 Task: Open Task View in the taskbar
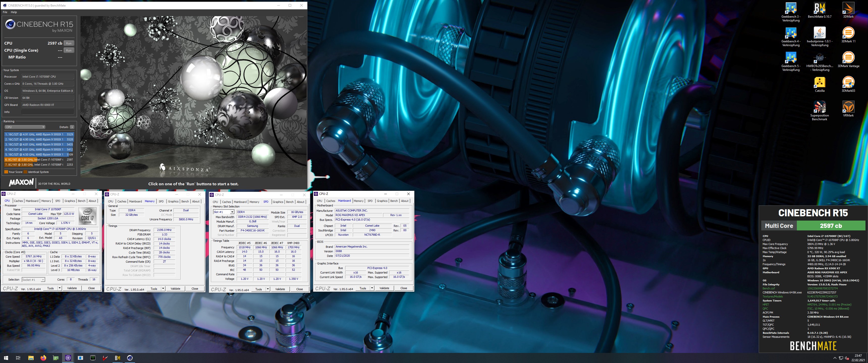coord(18,358)
